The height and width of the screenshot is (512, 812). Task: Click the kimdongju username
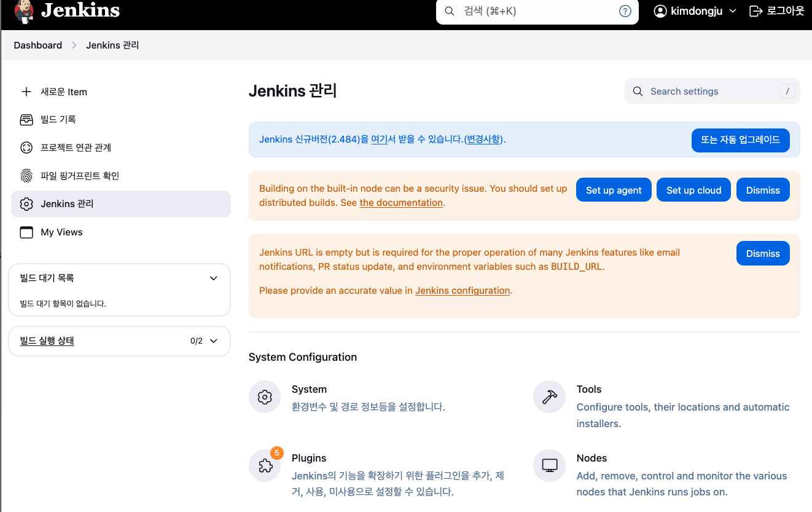click(697, 11)
